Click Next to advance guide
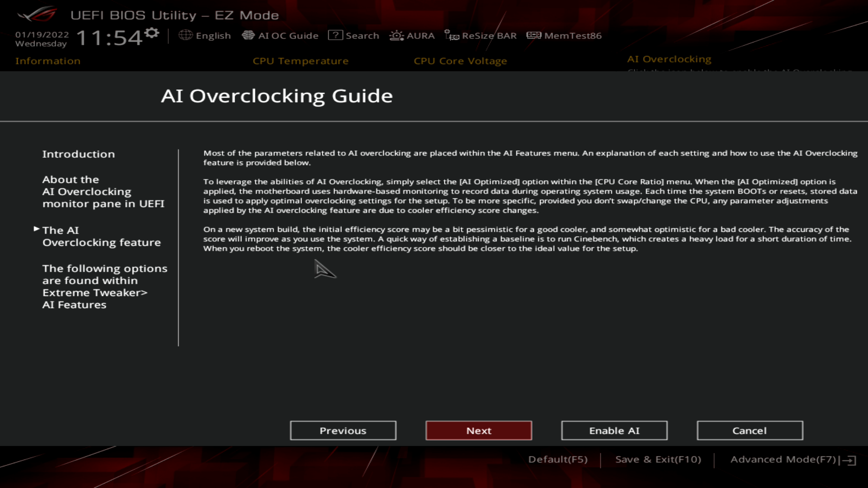This screenshot has width=868, height=488. (x=478, y=430)
